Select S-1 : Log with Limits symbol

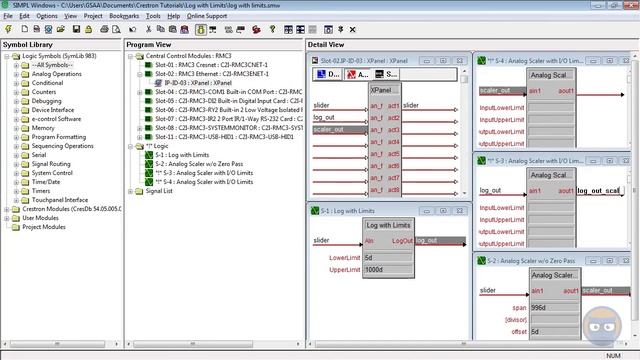point(182,155)
